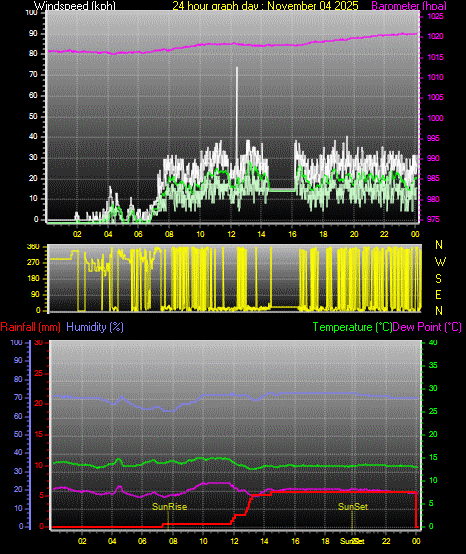Click the S wind direction letter
466x554 pixels.
tap(438, 279)
